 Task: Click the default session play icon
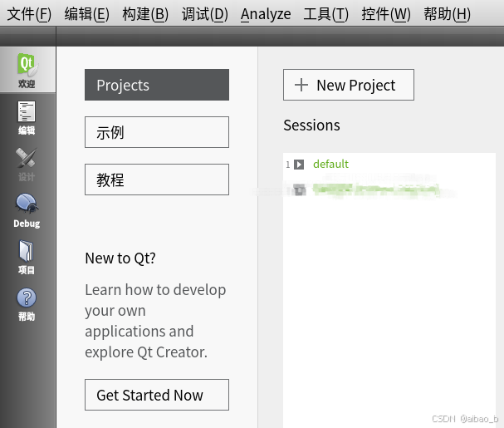point(299,165)
